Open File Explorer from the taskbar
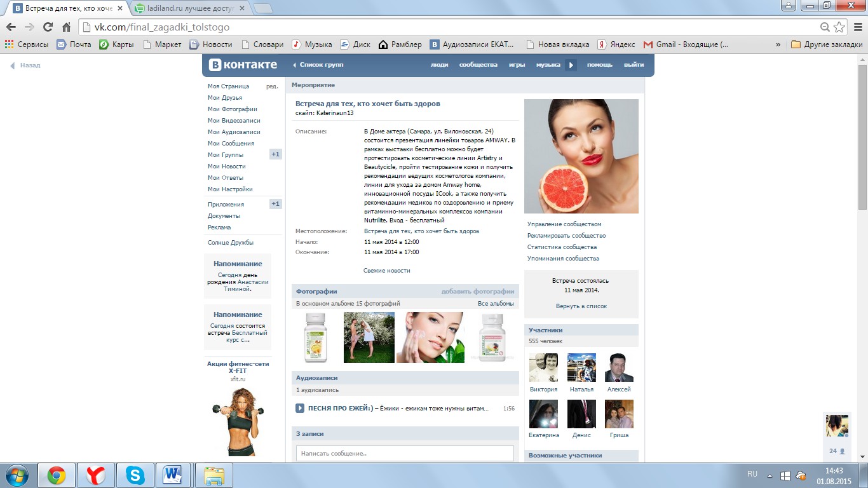 (x=214, y=475)
